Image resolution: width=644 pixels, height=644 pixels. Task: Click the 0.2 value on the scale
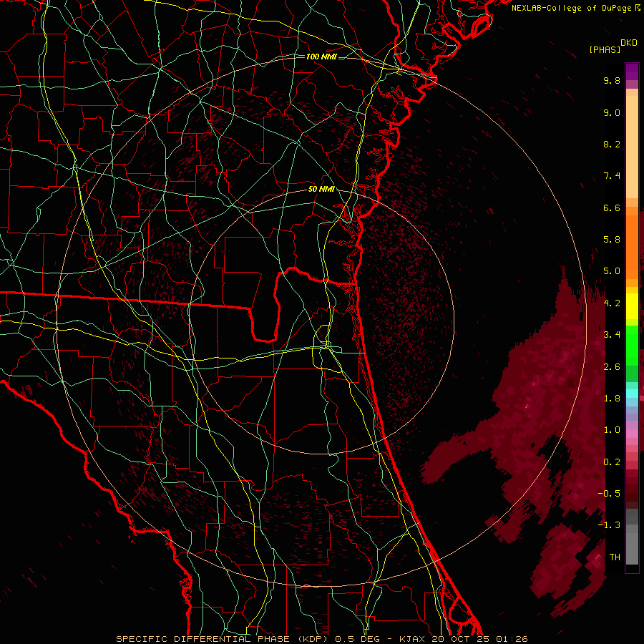612,462
